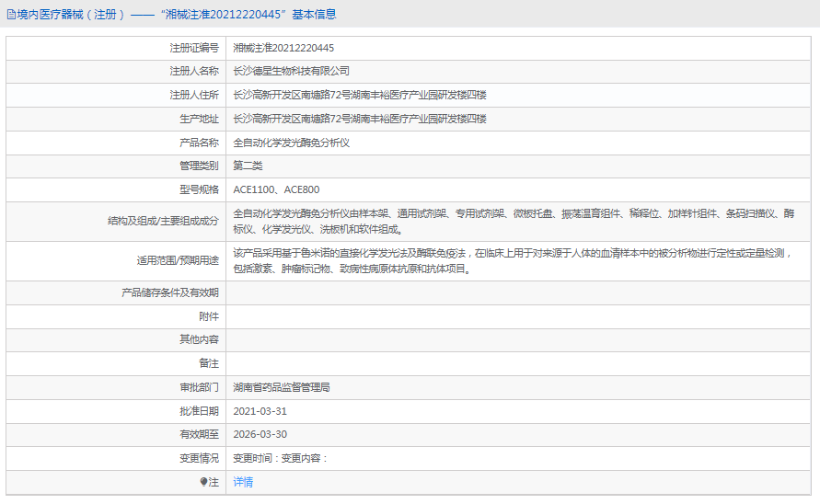820x504 pixels.
Task: Click the 产品储存条件及有效期 label
Action: click(x=170, y=292)
